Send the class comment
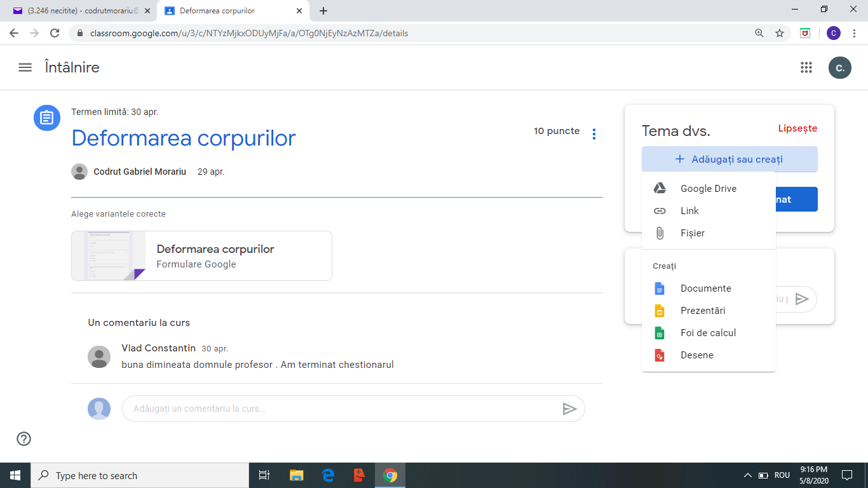The width and height of the screenshot is (868, 488). click(x=569, y=409)
